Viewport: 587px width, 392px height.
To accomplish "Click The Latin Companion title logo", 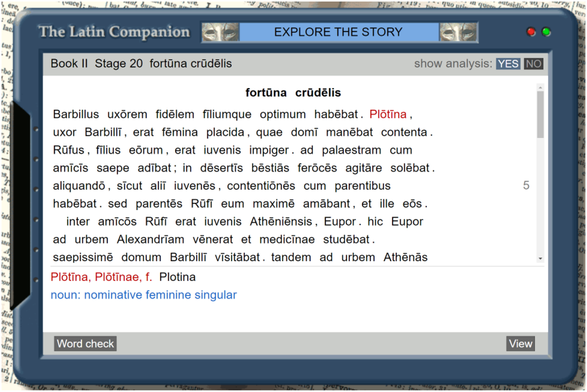I will coord(114,32).
